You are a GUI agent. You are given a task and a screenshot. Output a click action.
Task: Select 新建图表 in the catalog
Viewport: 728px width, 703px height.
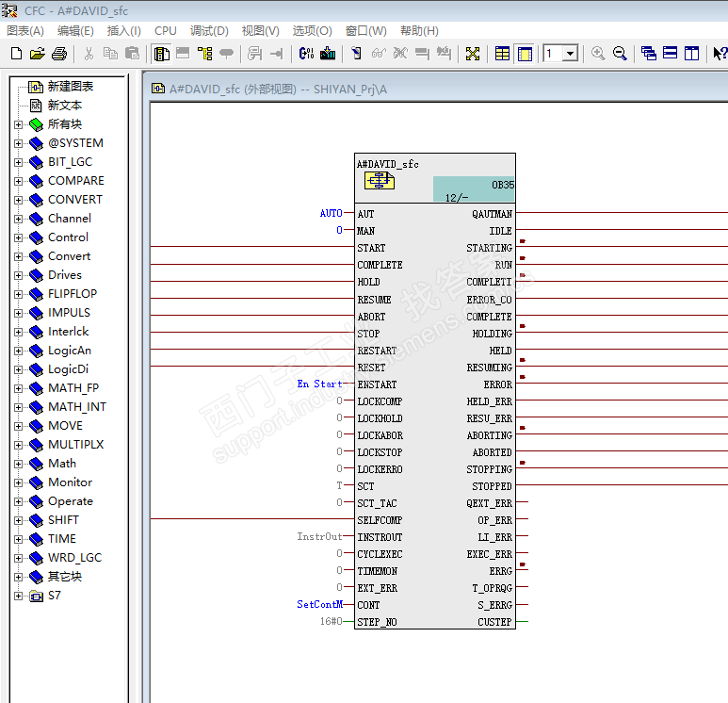click(70, 87)
